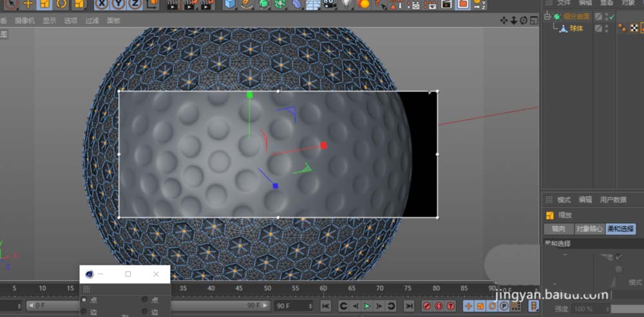Collapse the 细分曲面 object tree

(548, 17)
